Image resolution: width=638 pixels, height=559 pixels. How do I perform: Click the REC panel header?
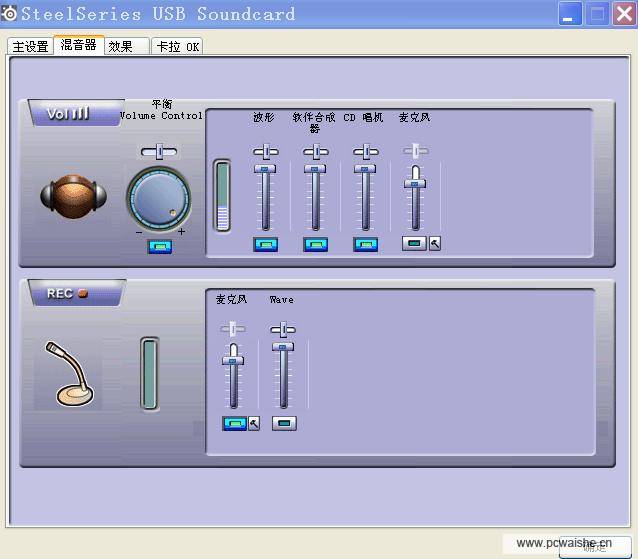coord(68,294)
